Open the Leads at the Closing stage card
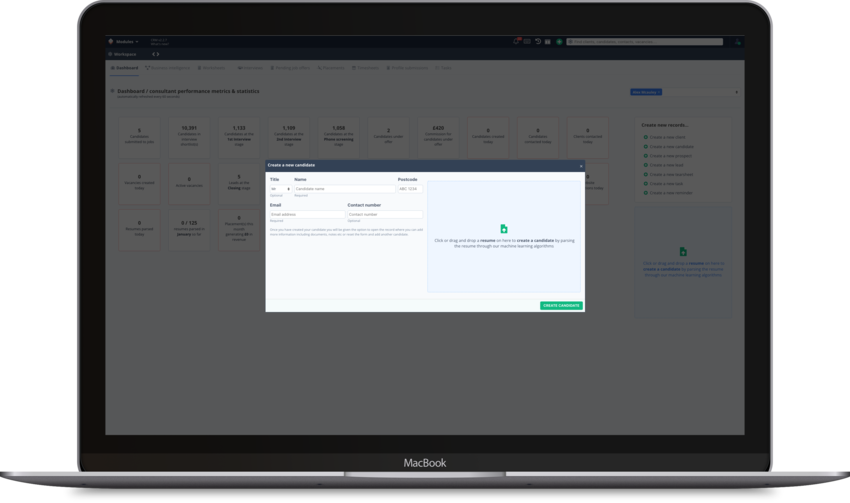The width and height of the screenshot is (850, 503). (x=239, y=184)
